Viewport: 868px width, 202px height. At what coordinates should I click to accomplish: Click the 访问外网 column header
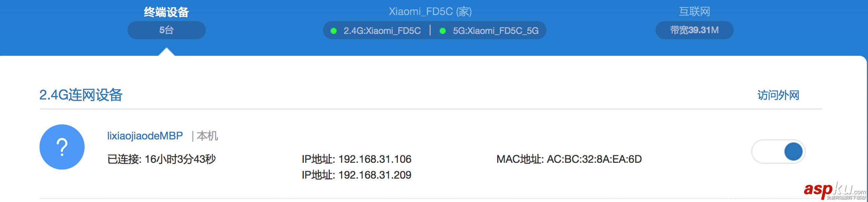pyautogui.click(x=778, y=95)
